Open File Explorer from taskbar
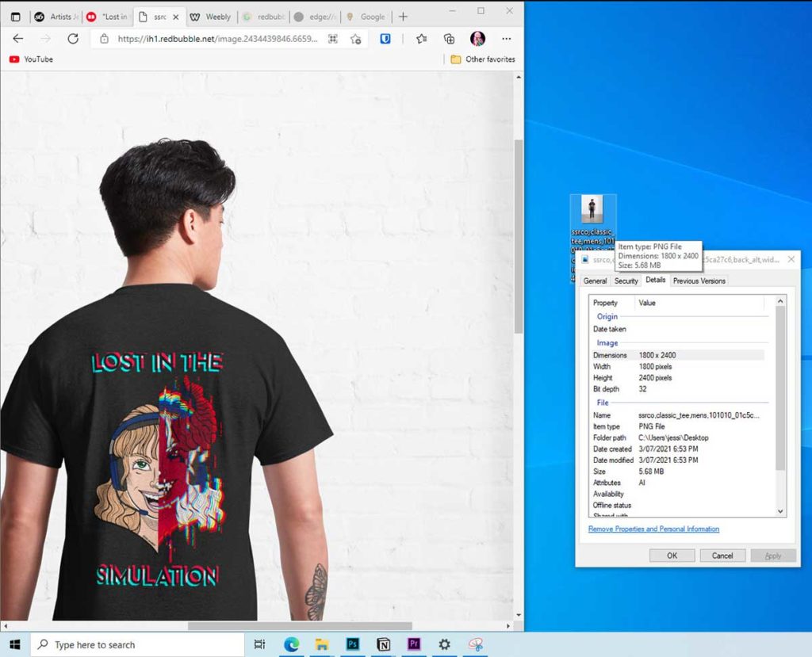This screenshot has height=657, width=812. pos(322,644)
